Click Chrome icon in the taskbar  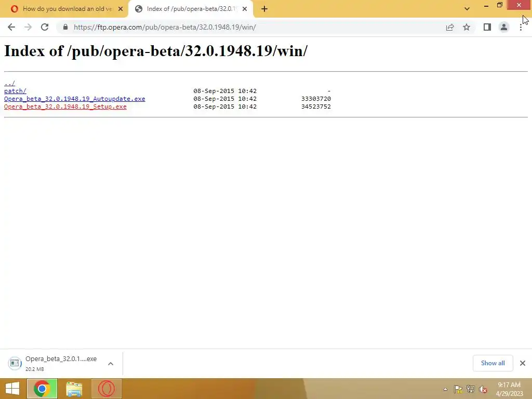pos(42,389)
